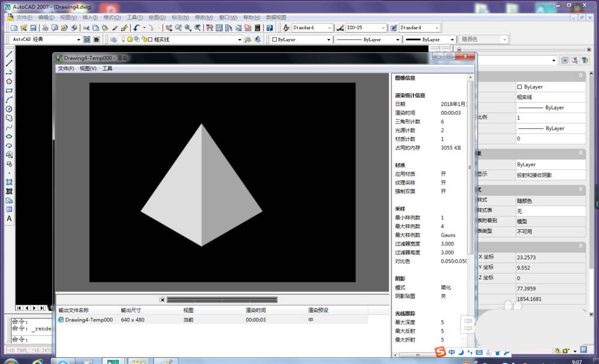Click the Undo arrow icon
Image resolution: width=599 pixels, height=364 pixels.
[137, 28]
